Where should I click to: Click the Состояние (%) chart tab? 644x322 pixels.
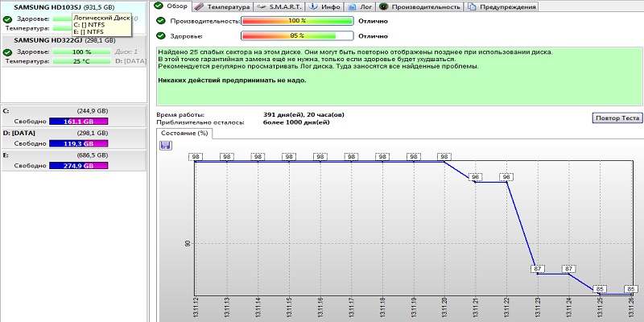pyautogui.click(x=184, y=134)
